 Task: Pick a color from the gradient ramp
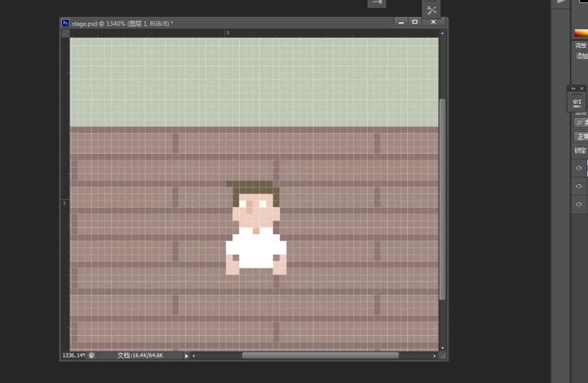[580, 33]
